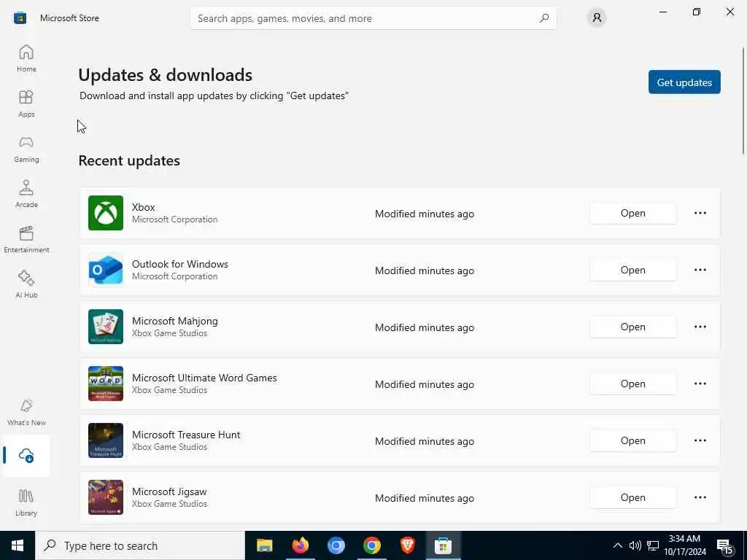Screen dimensions: 747x560
Task: Click the vertical scrollbar thumb
Action: [743, 100]
